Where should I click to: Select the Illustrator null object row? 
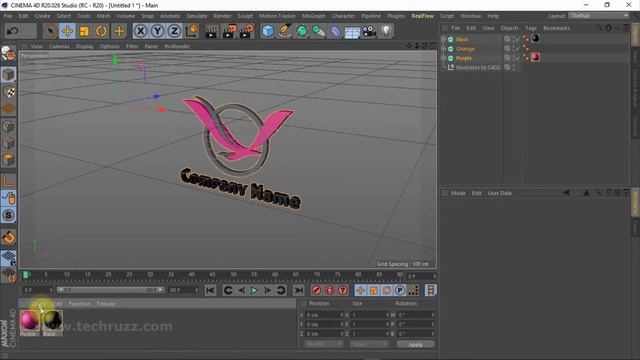pyautogui.click(x=478, y=67)
